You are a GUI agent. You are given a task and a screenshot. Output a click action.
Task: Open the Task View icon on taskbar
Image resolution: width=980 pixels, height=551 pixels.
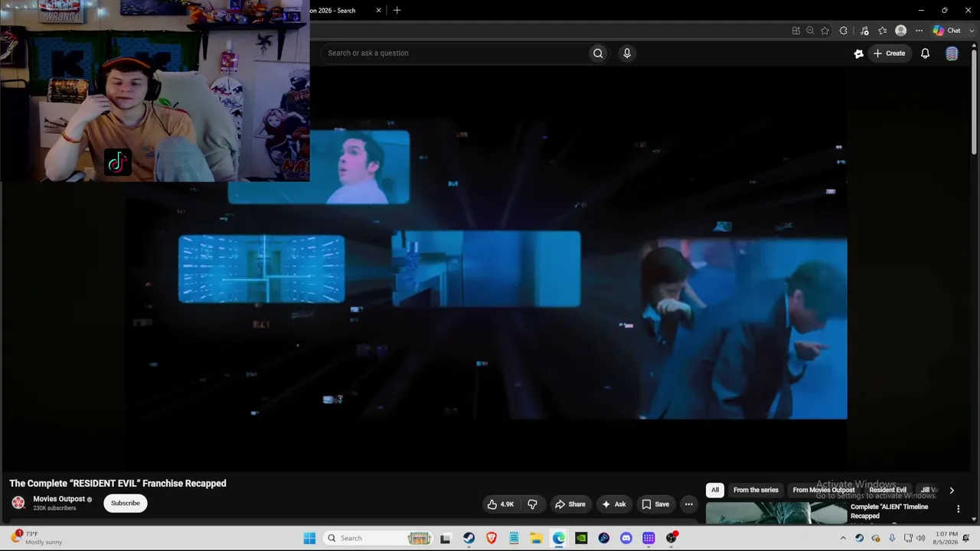coord(446,538)
